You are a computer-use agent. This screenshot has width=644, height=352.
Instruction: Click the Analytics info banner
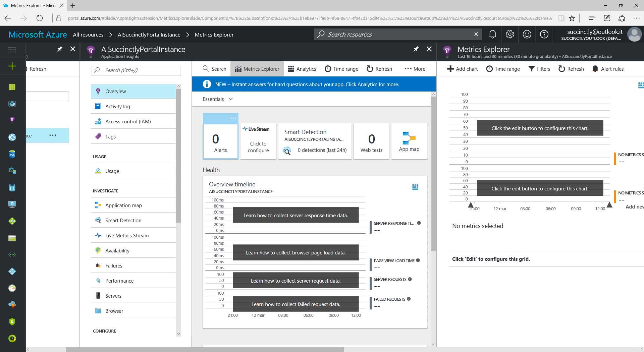click(314, 84)
